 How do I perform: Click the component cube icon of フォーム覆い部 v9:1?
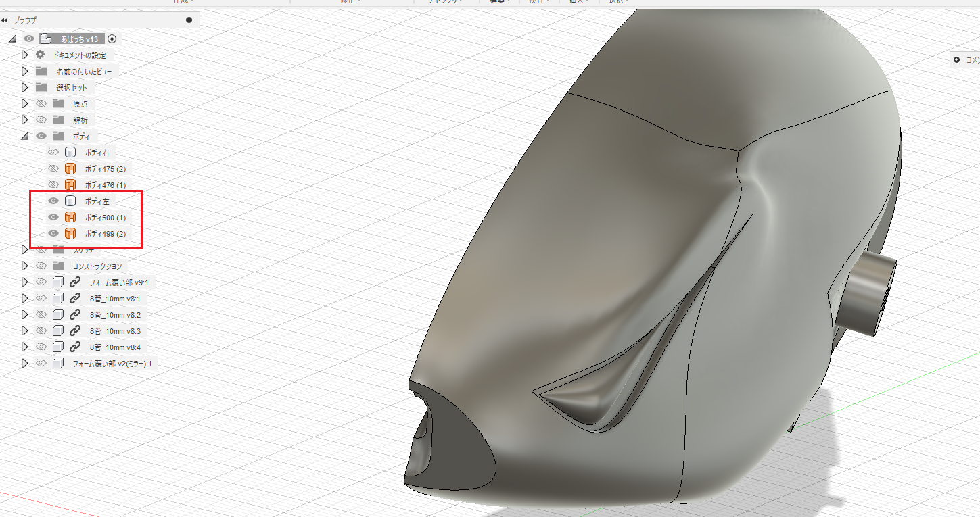pyautogui.click(x=58, y=282)
